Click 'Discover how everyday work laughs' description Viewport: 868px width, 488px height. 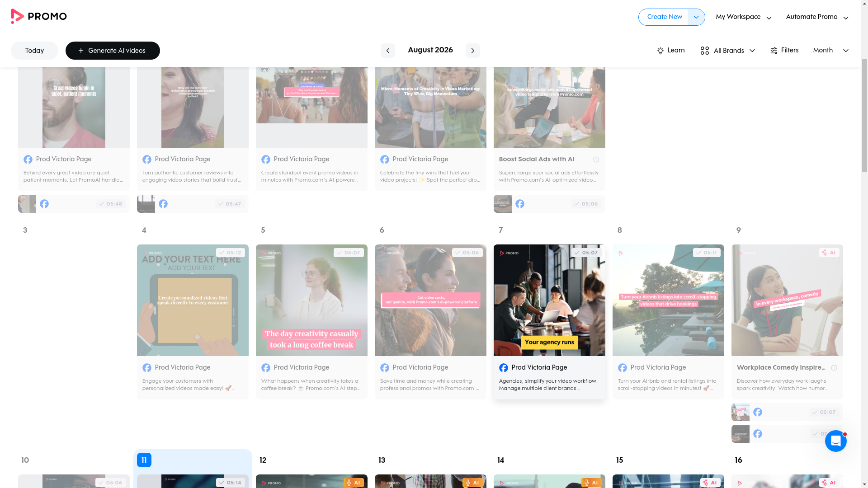[783, 385]
